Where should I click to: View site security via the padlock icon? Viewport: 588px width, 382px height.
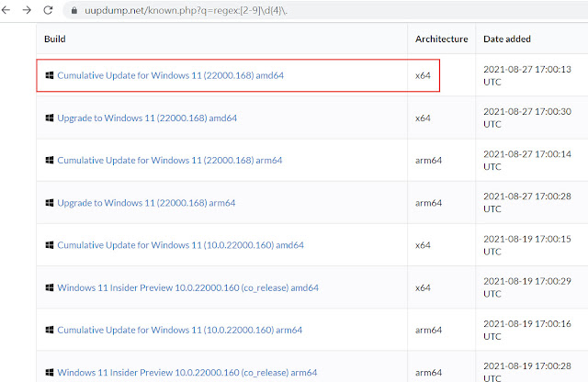click(x=74, y=10)
